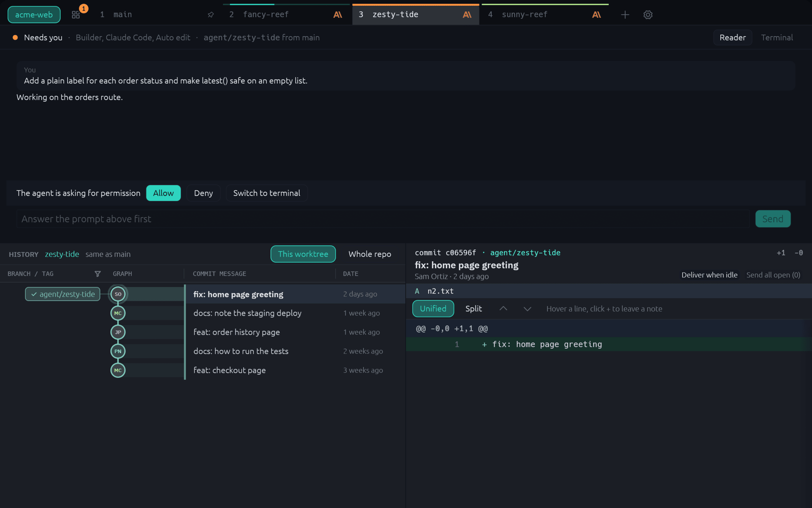This screenshot has height=508, width=812.
Task: Open settings gear icon
Action: pos(648,15)
